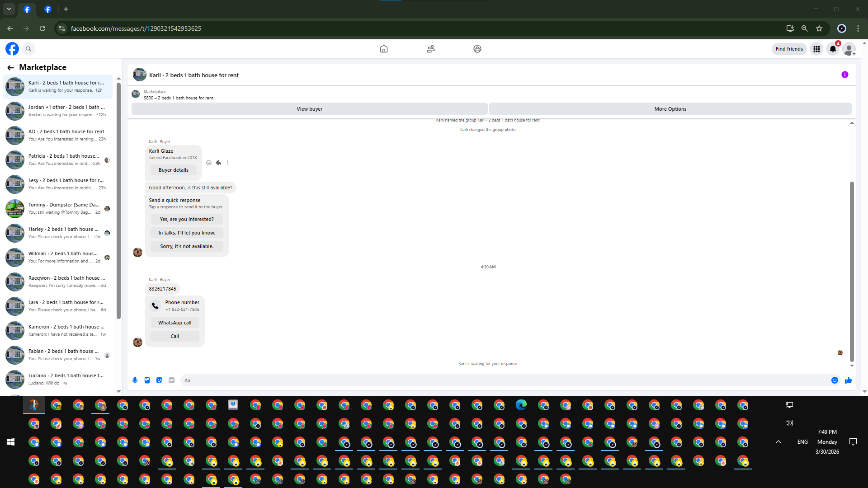The height and width of the screenshot is (488, 868).
Task: Open more options dots beside message
Action: tap(228, 163)
